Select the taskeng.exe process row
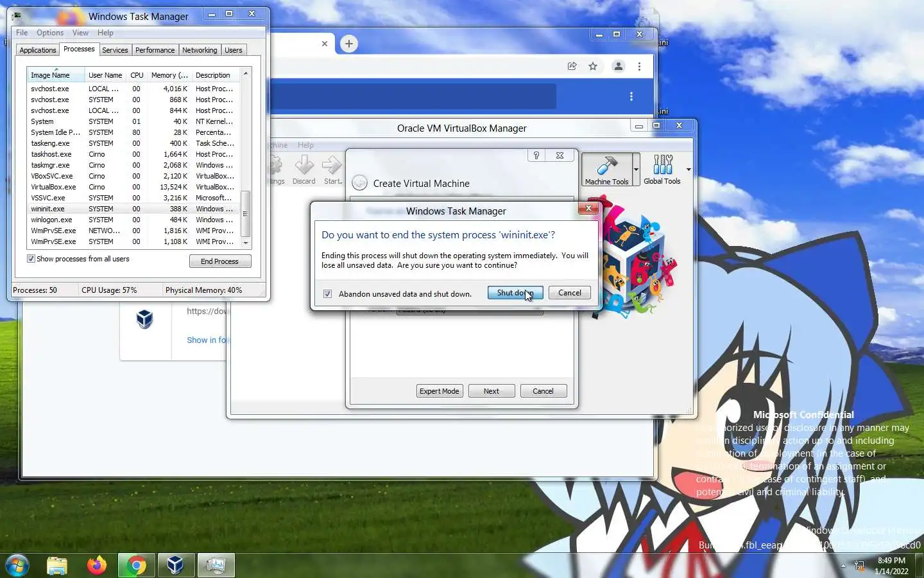 [133, 143]
